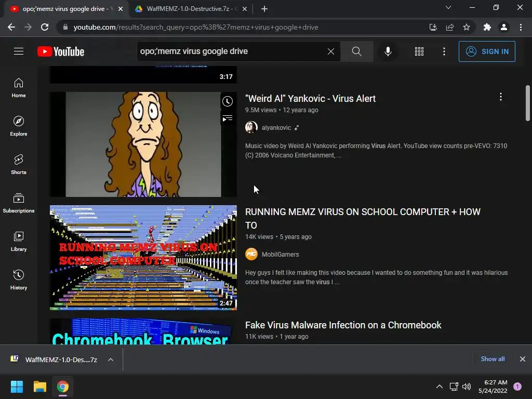
Task: Show hidden system tray icons
Action: 440,387
